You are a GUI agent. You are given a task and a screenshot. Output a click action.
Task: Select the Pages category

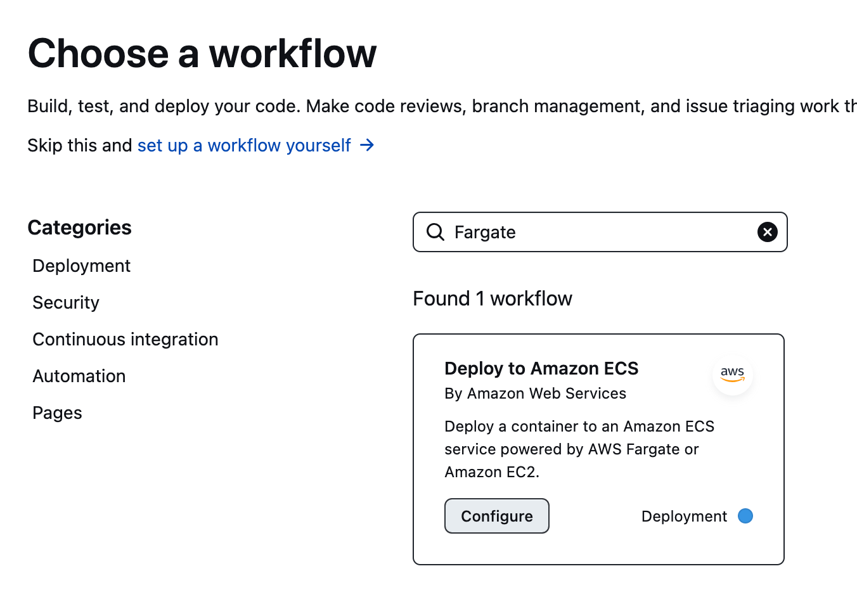(x=57, y=413)
